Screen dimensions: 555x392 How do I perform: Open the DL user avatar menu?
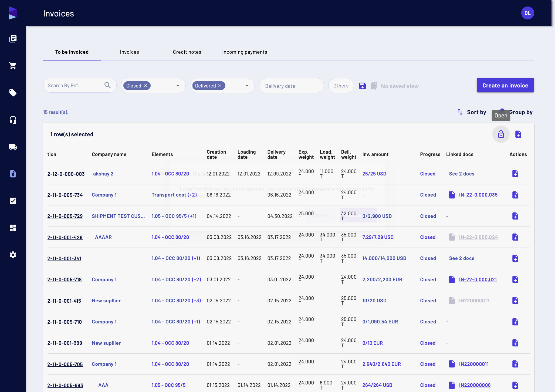pyautogui.click(x=527, y=13)
